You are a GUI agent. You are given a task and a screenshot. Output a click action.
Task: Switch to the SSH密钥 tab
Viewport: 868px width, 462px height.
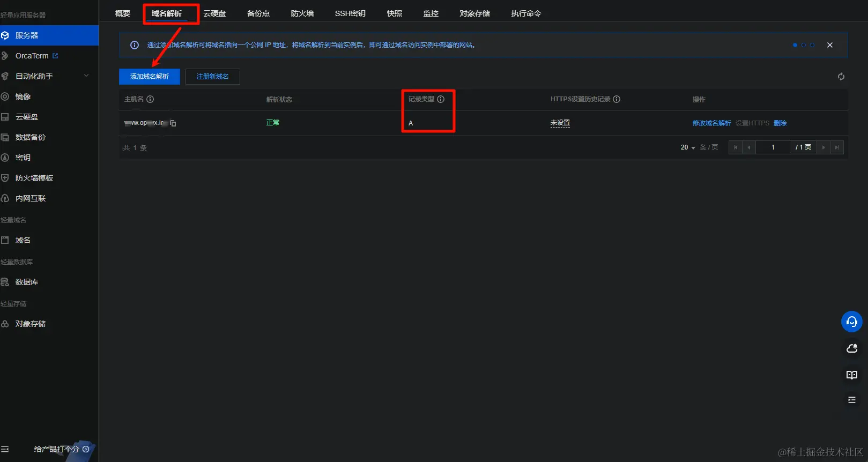point(350,13)
